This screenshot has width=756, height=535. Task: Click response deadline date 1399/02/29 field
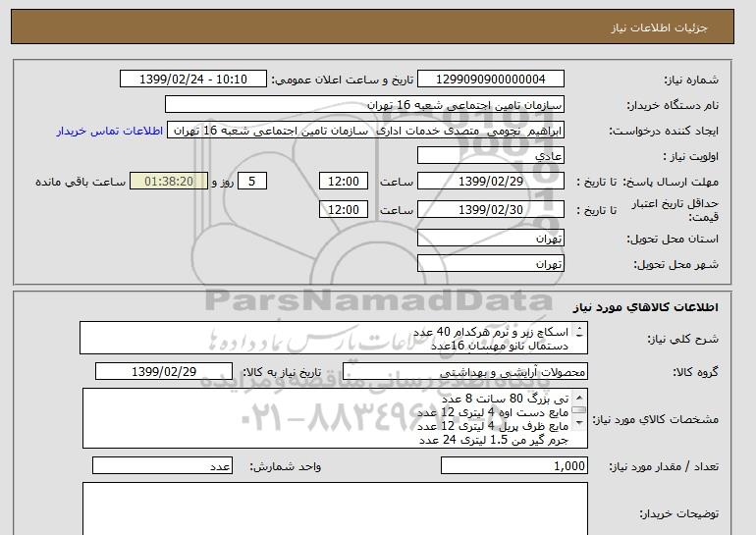[490, 182]
